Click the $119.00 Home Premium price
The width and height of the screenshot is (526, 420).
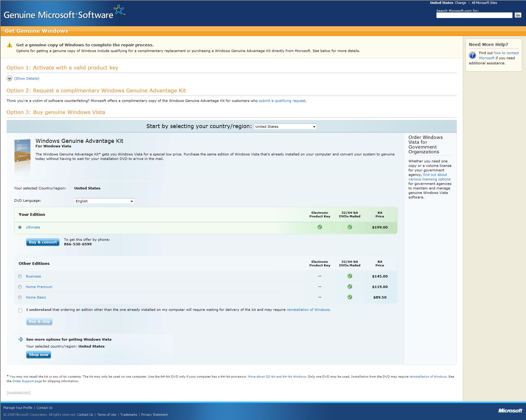(x=380, y=287)
